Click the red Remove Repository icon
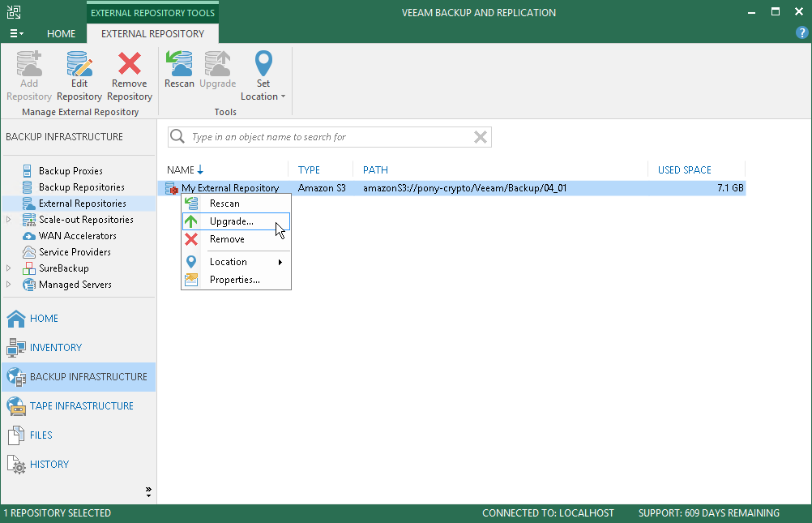Image resolution: width=812 pixels, height=523 pixels. (130, 63)
